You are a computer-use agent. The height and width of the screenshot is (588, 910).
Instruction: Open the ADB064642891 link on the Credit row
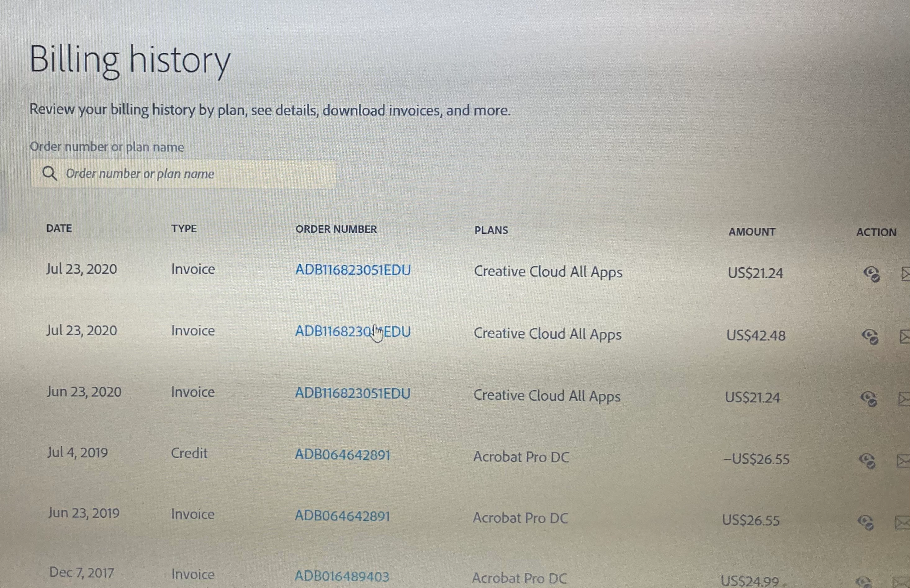342,455
